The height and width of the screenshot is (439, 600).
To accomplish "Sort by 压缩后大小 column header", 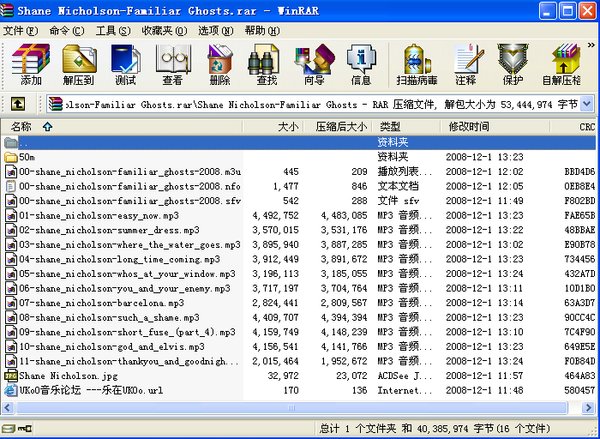I will [x=338, y=127].
